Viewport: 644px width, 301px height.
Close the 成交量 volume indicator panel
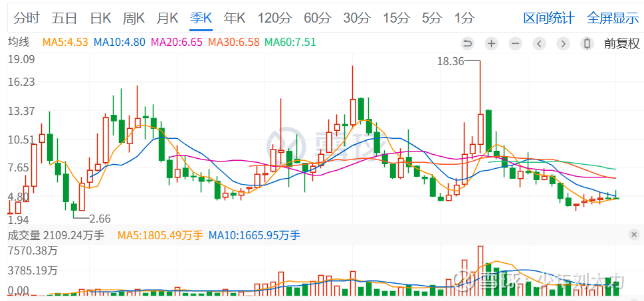(634, 235)
